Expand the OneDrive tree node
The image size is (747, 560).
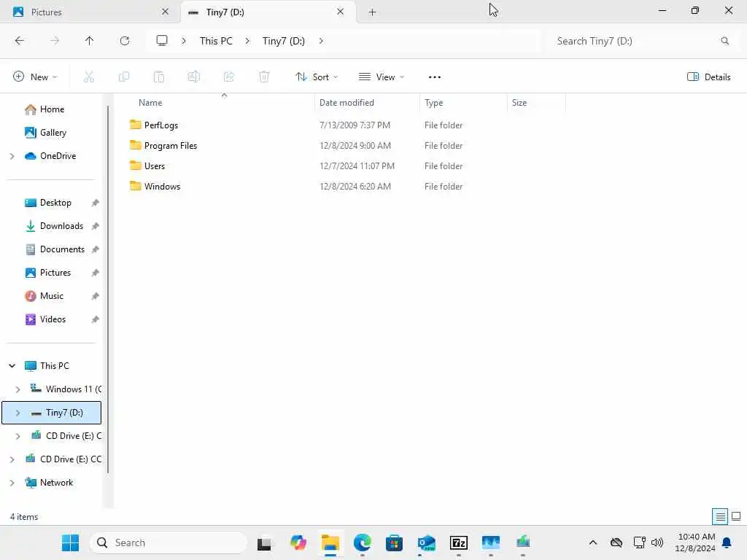(x=12, y=156)
